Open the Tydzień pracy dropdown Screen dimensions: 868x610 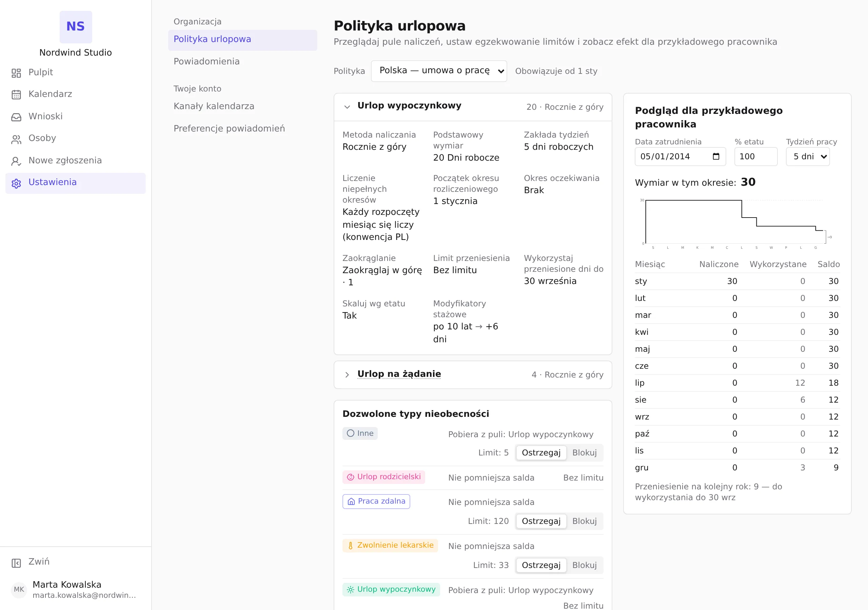[808, 157]
